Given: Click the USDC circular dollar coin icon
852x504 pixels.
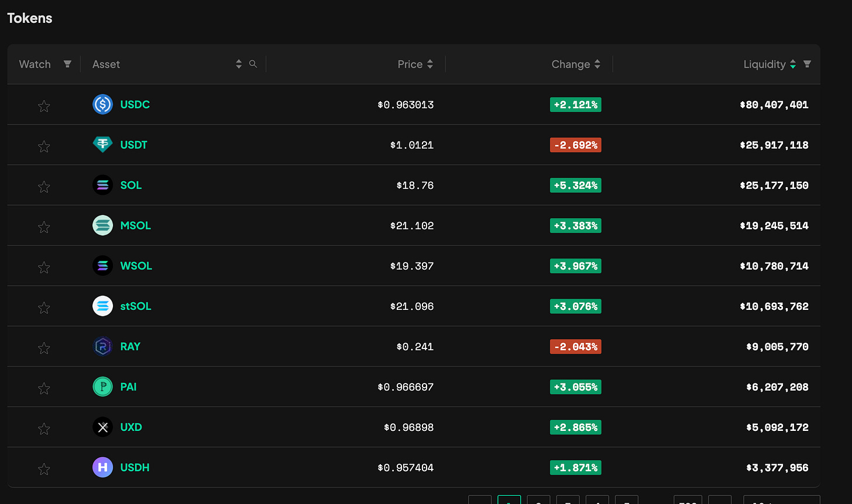Looking at the screenshot, I should [x=102, y=105].
